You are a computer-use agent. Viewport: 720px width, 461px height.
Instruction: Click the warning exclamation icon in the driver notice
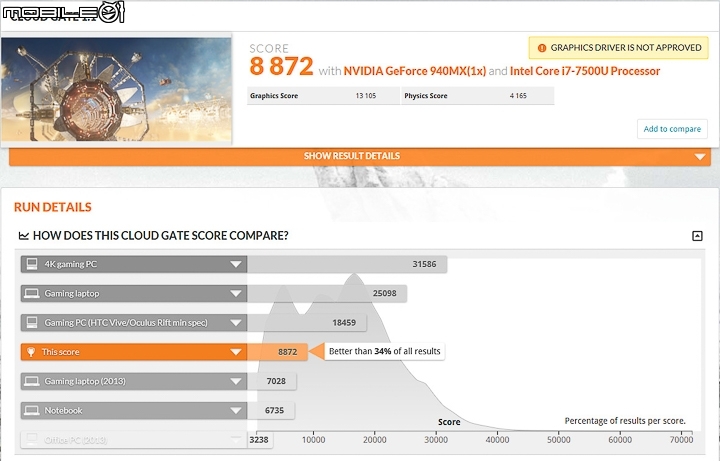pos(541,48)
